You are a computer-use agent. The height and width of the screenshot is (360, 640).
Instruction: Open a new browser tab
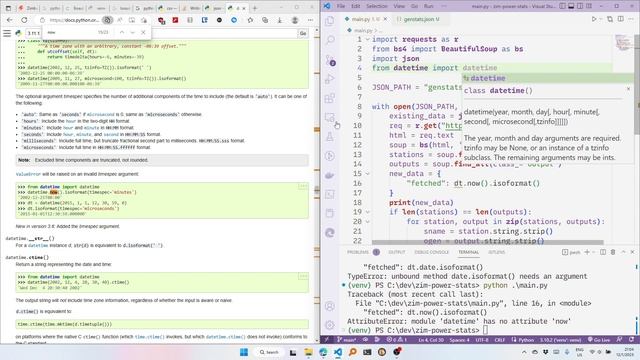[255, 8]
